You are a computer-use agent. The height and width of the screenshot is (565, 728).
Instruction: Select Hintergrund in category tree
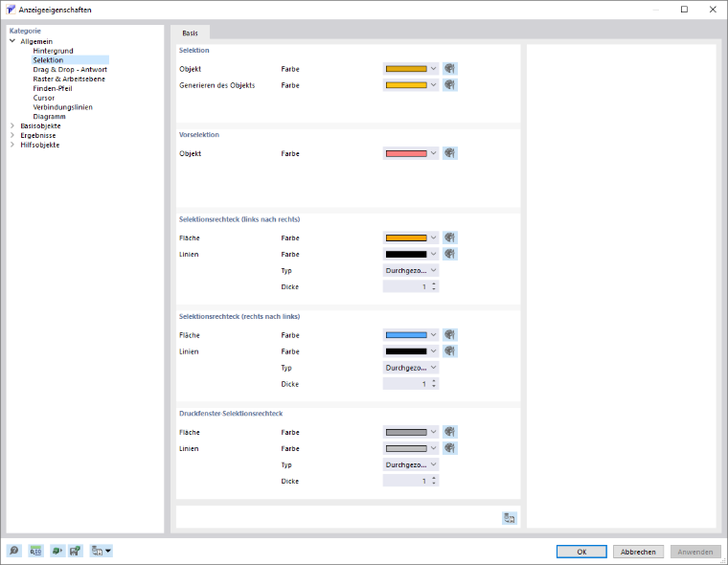tap(53, 51)
